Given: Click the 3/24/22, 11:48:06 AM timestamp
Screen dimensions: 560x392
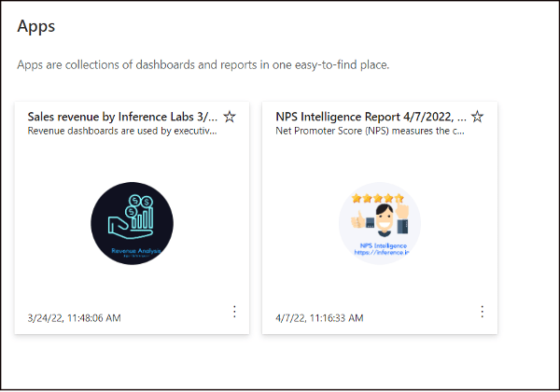Looking at the screenshot, I should coord(75,318).
